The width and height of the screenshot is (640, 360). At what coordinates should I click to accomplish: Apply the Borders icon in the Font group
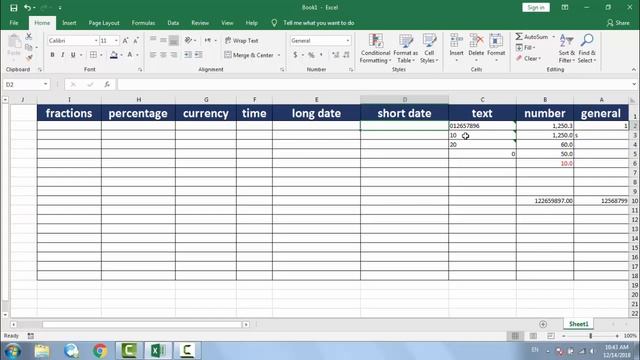(93, 55)
